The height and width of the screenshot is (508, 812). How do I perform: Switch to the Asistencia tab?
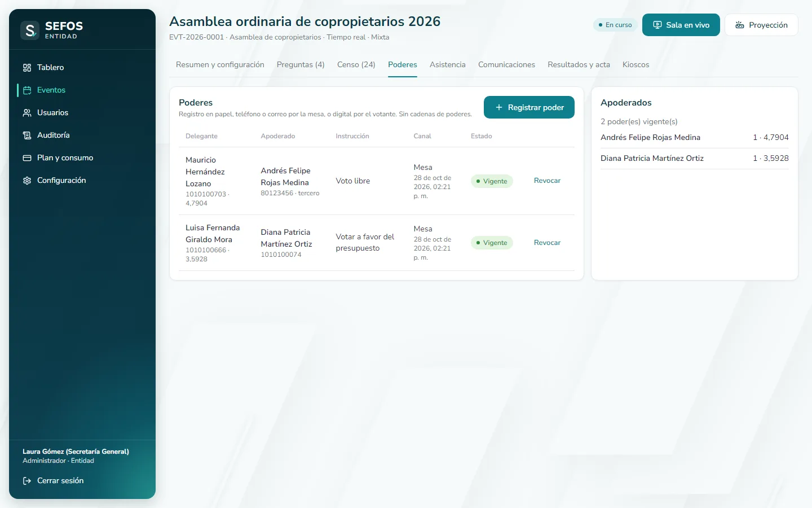[x=448, y=65]
